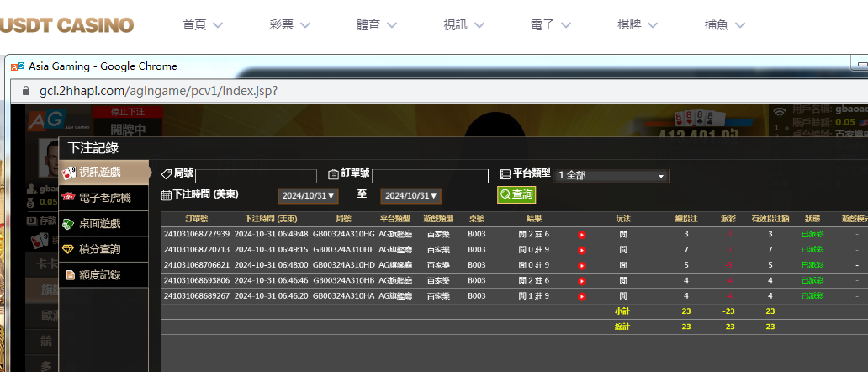Play video replay for order 241031068727939
This screenshot has height=372, width=868.
[x=581, y=235]
